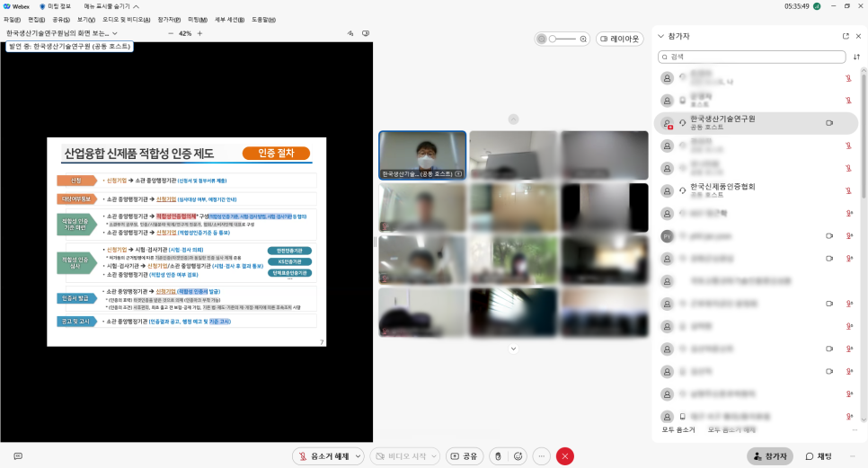Adjust the video grid zoom slider

click(562, 39)
